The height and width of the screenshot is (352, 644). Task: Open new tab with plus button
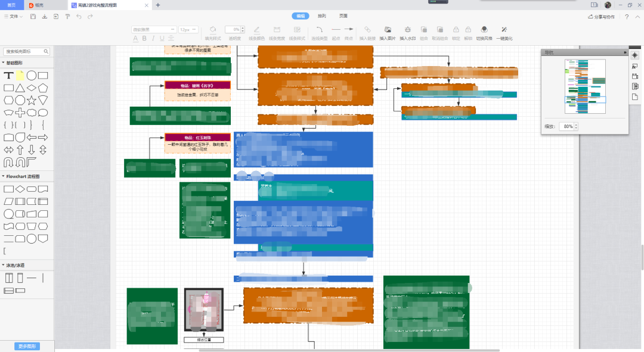click(157, 5)
